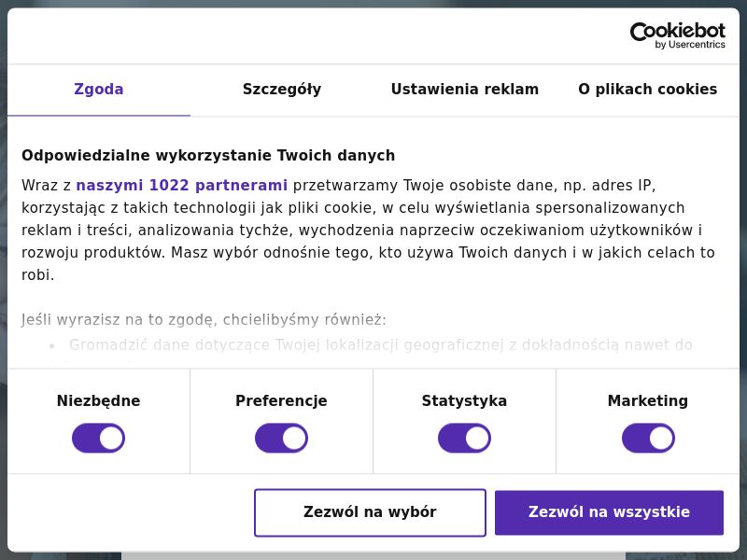Open the Ustawienia reklam tab

(x=464, y=89)
